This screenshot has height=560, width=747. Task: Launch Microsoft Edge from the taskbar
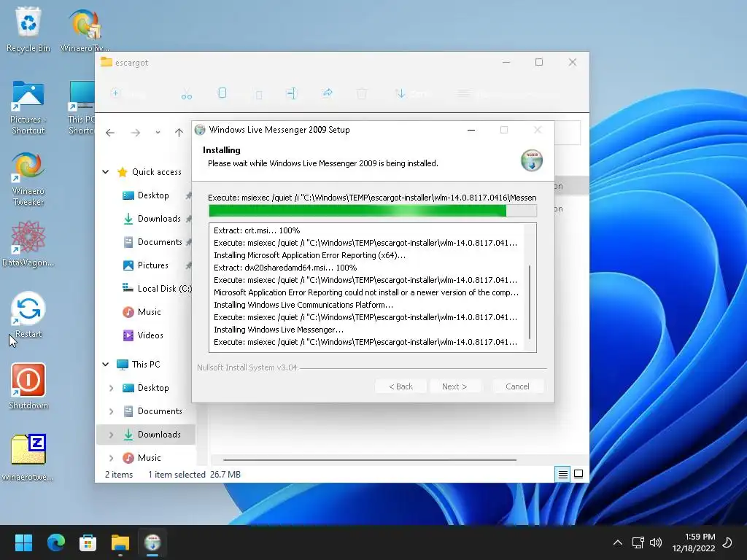tap(55, 542)
